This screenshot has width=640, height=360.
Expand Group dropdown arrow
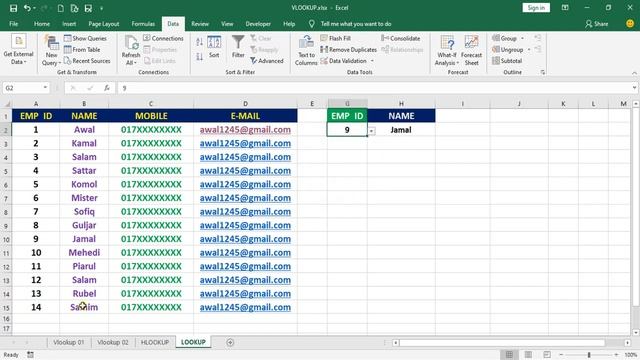point(522,38)
